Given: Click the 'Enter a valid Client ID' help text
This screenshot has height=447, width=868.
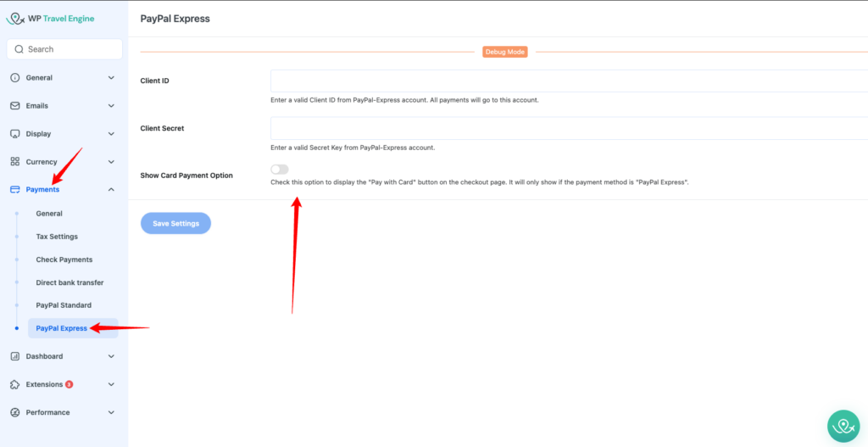Looking at the screenshot, I should pos(404,101).
